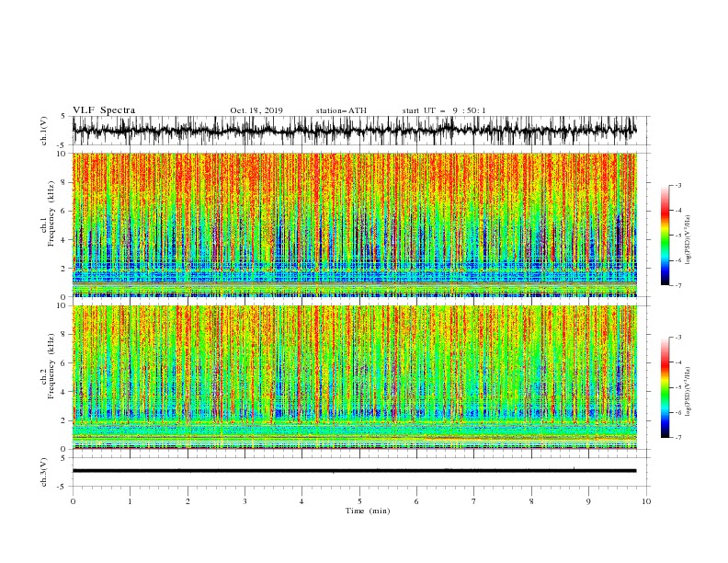Click time axis tick label "9"

[588, 501]
